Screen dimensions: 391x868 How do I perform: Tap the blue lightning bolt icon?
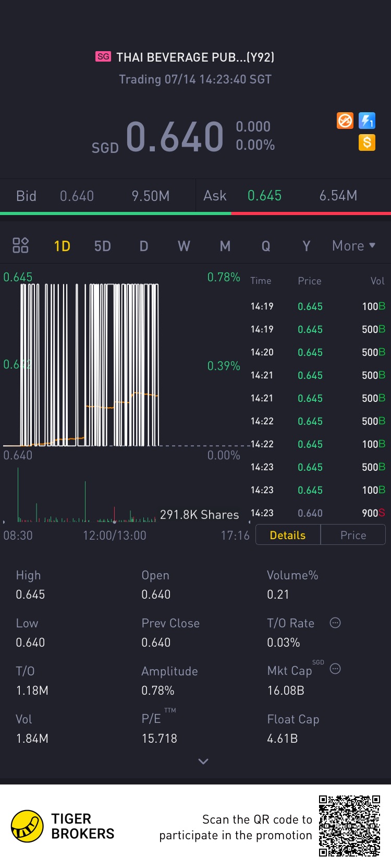pyautogui.click(x=367, y=121)
